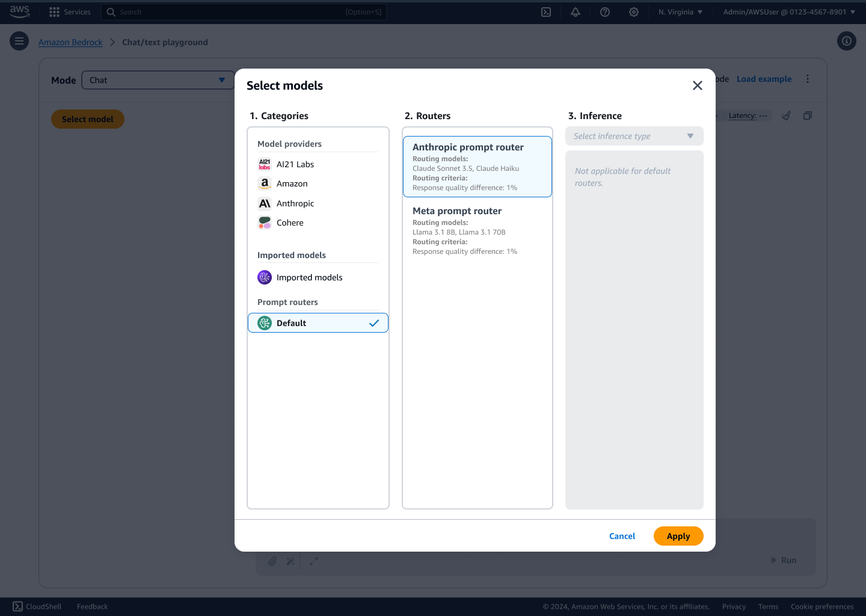
Task: Select the Anthropic prompt router
Action: click(x=477, y=167)
